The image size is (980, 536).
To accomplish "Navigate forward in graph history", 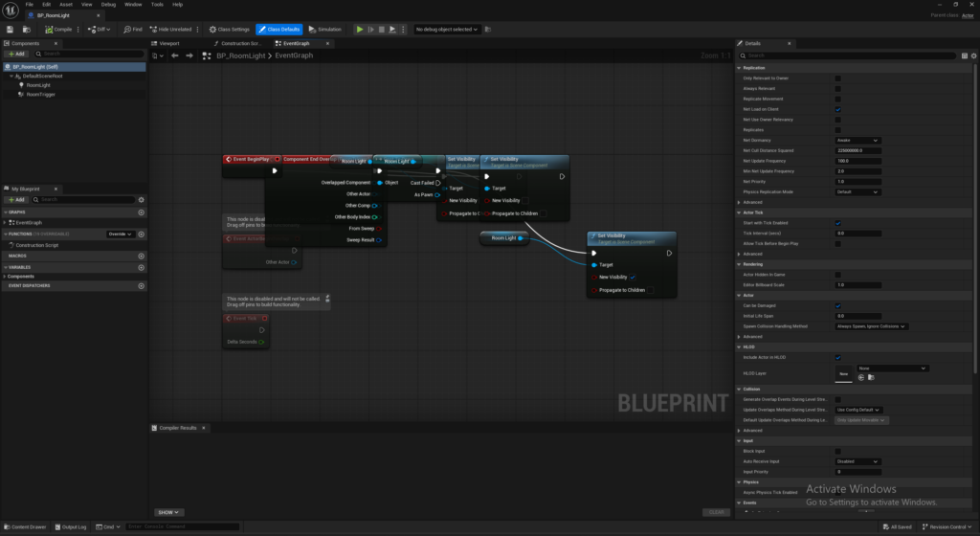I will point(189,56).
